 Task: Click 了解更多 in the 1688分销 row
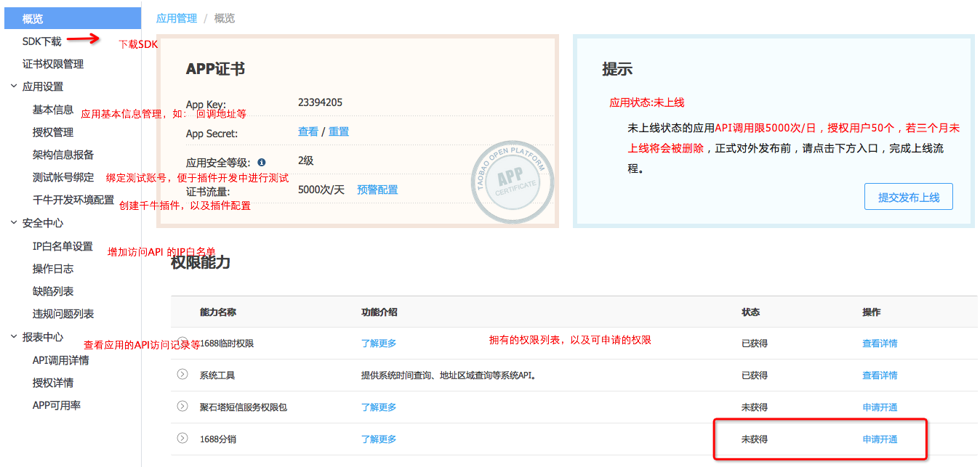point(379,439)
